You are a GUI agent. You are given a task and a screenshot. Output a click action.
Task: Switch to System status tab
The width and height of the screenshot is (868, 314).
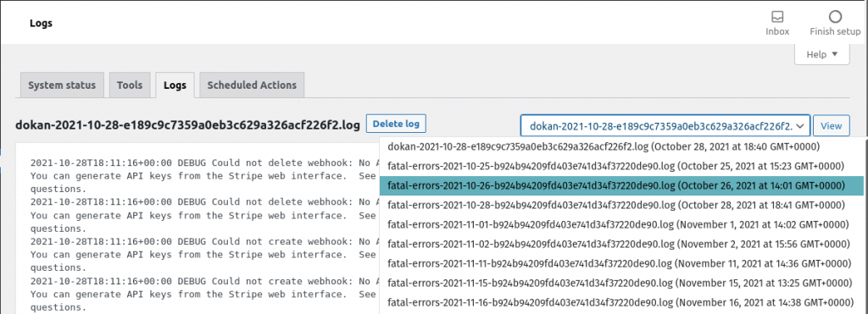(62, 85)
